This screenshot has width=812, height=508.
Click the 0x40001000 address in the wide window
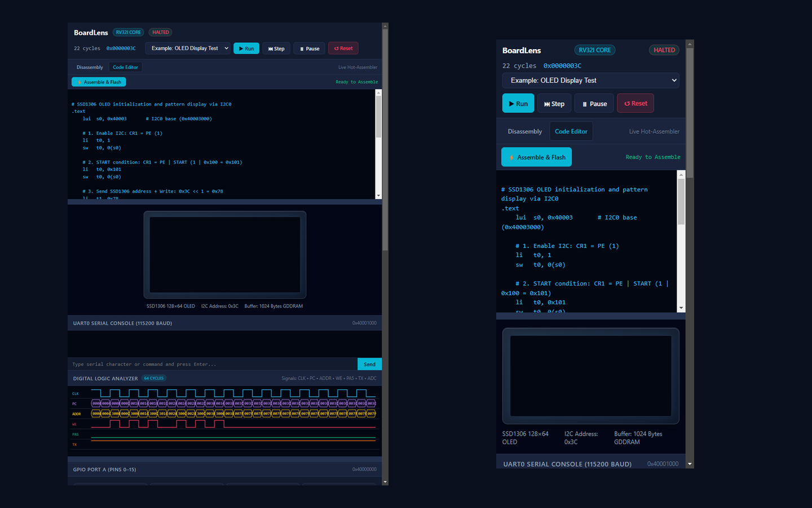pyautogui.click(x=364, y=323)
